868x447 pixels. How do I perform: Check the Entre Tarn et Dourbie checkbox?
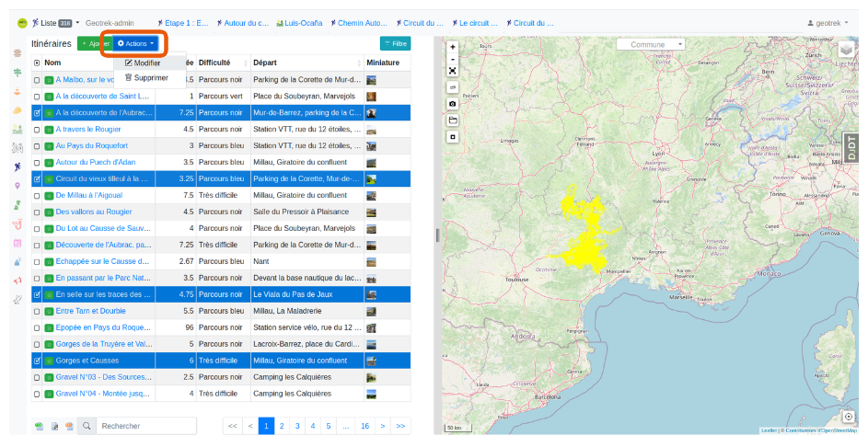point(37,312)
